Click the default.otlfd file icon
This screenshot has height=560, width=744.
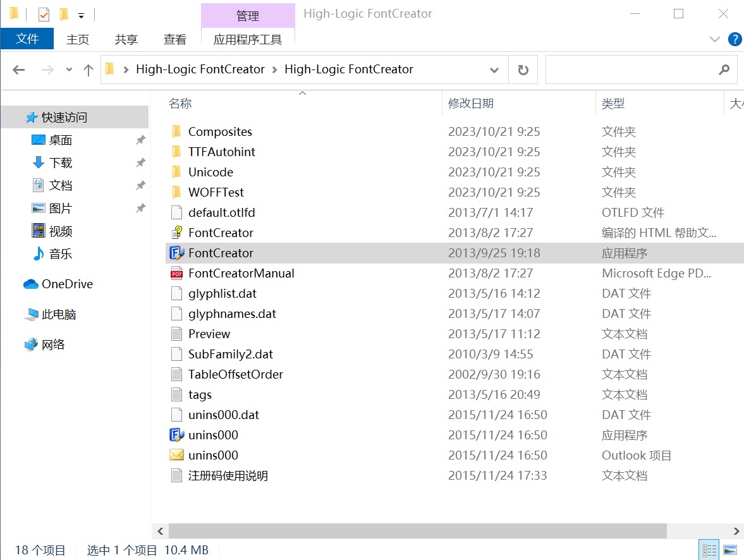click(x=176, y=212)
